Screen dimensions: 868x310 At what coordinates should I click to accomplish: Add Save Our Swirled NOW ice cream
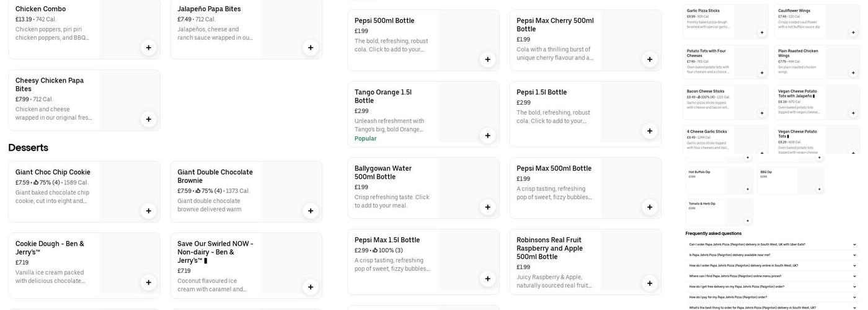coord(311,287)
